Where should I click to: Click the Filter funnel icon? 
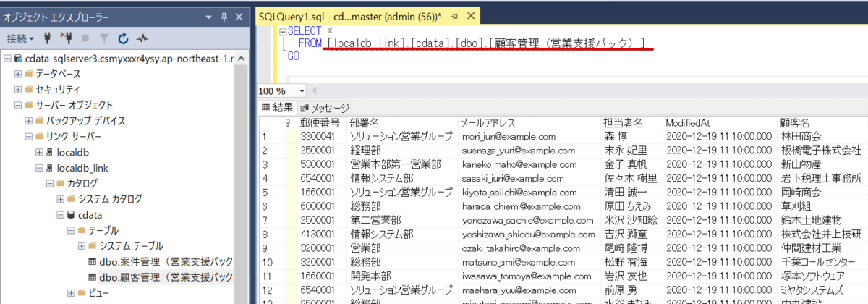tap(103, 38)
